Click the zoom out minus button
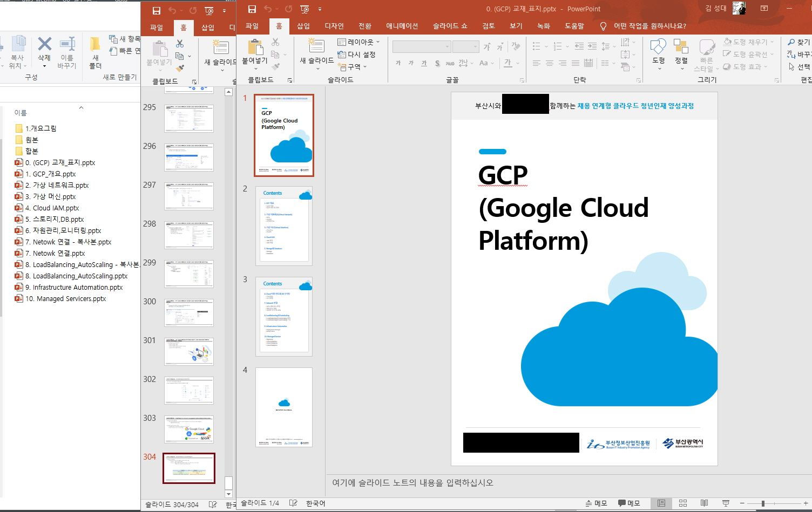 click(742, 503)
